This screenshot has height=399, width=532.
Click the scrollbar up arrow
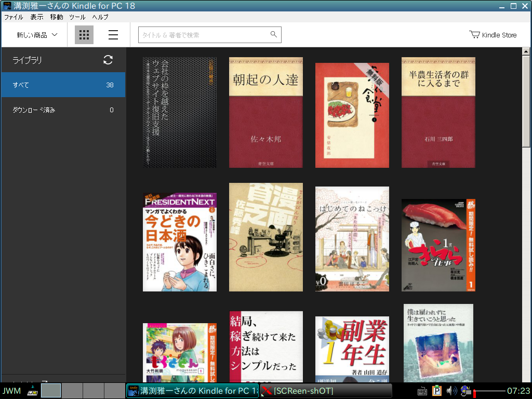(526, 51)
